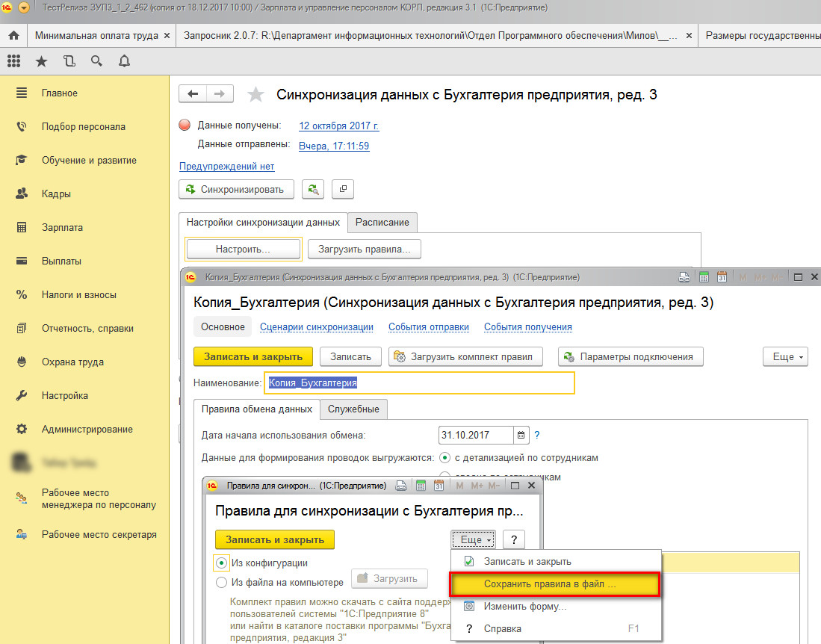
Task: Open События отправки link
Action: 428,326
